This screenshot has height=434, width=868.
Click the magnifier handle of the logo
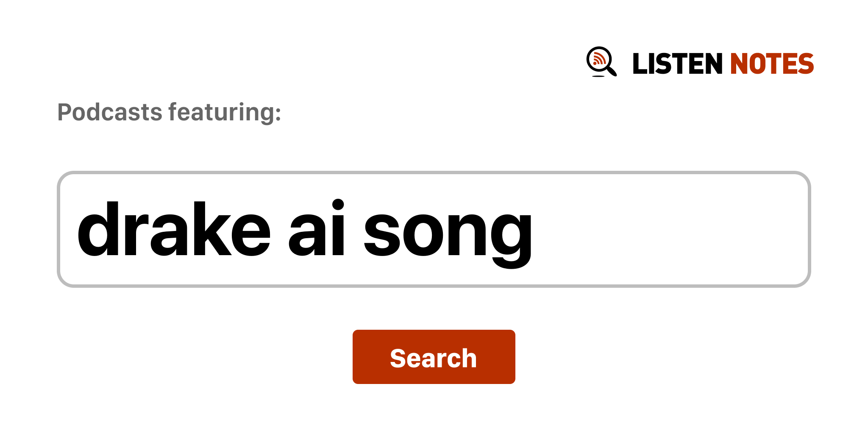[612, 71]
